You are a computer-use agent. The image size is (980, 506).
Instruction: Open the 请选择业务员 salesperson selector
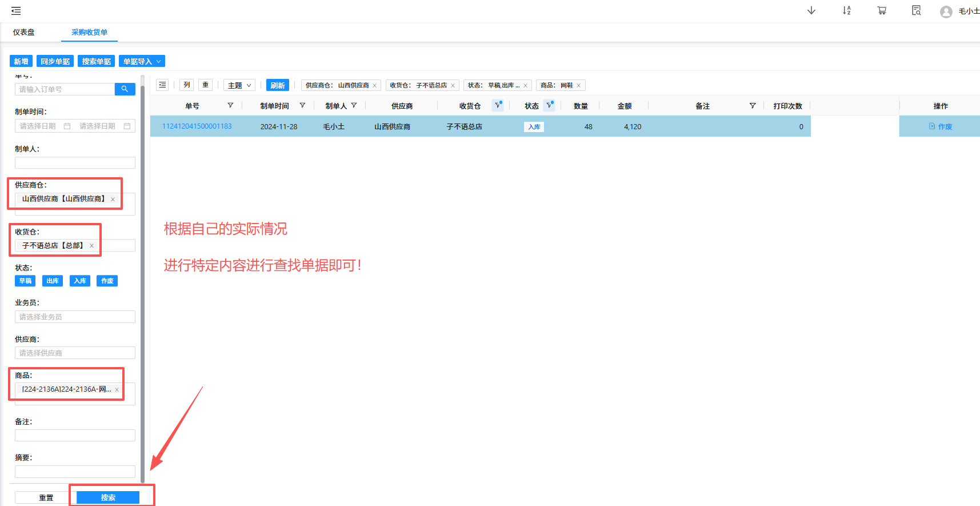pyautogui.click(x=75, y=317)
